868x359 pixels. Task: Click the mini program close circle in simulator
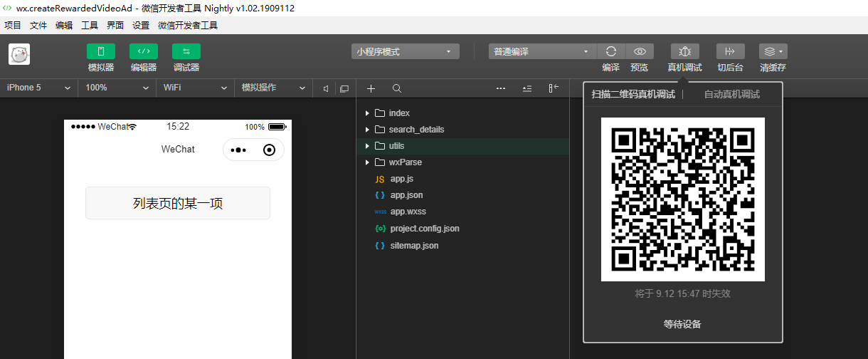pos(269,150)
